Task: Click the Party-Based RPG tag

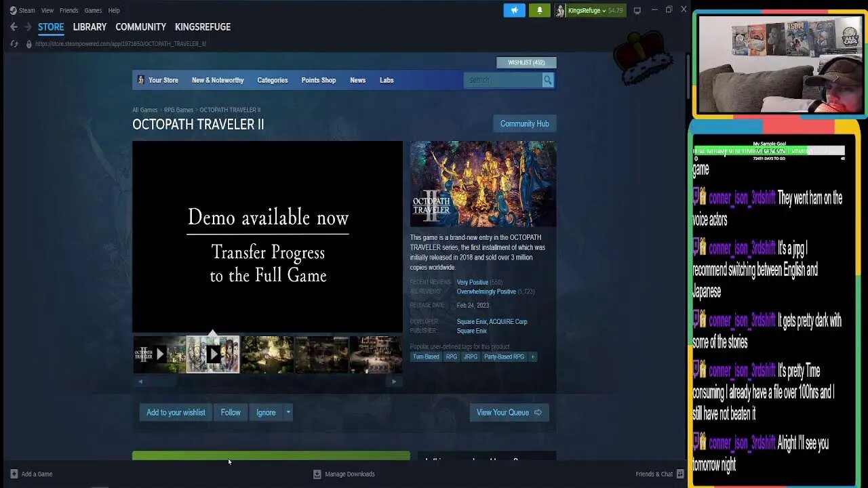Action: pos(504,357)
